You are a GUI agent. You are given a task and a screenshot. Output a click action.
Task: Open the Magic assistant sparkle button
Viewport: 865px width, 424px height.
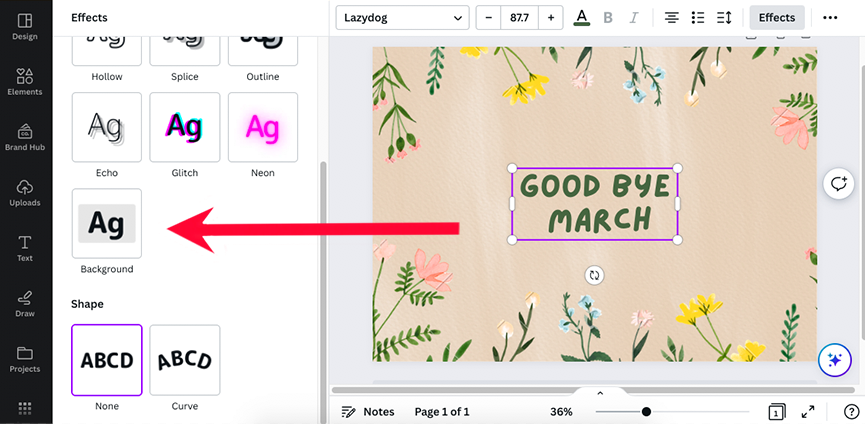point(835,360)
